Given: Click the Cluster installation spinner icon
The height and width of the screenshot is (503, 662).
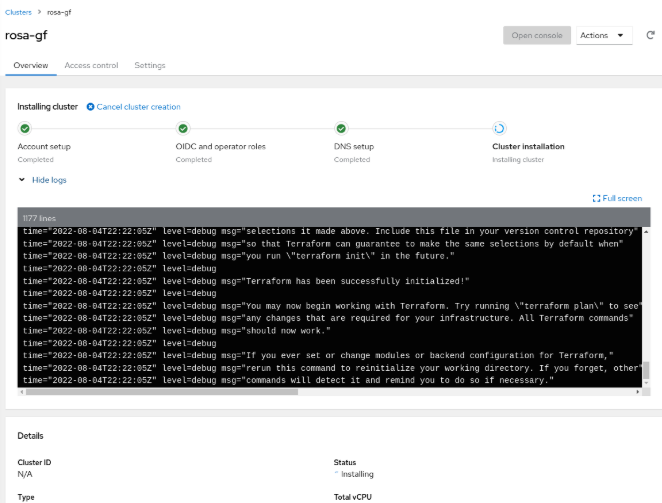Looking at the screenshot, I should 499,128.
